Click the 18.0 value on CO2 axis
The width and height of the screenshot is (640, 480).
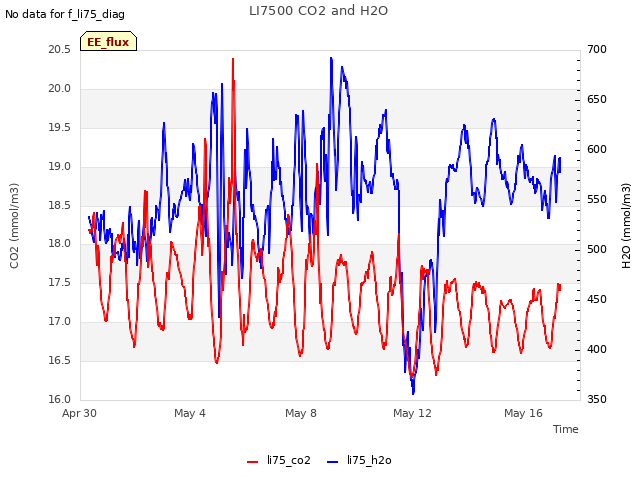(x=60, y=244)
